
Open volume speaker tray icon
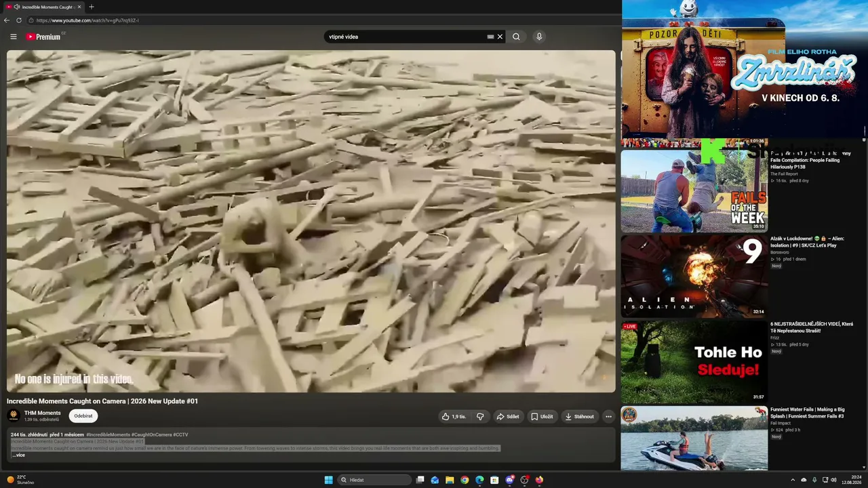click(833, 480)
